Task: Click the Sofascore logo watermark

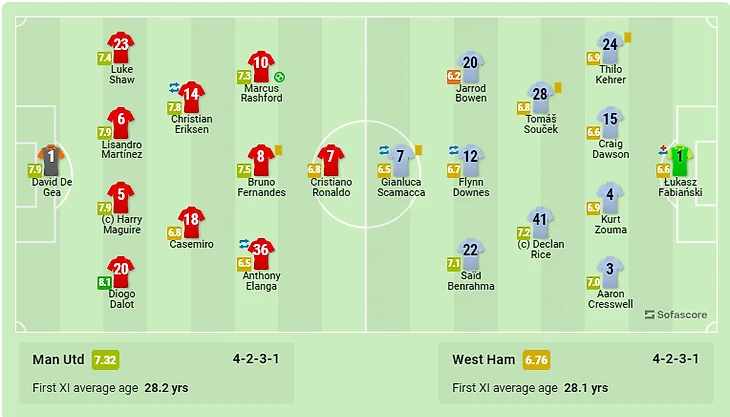Action: 676,315
